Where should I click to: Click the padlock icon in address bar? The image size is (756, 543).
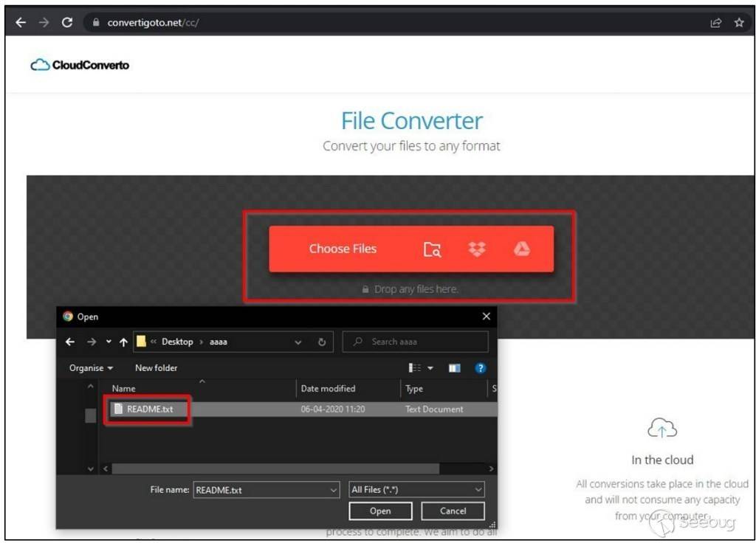point(96,22)
